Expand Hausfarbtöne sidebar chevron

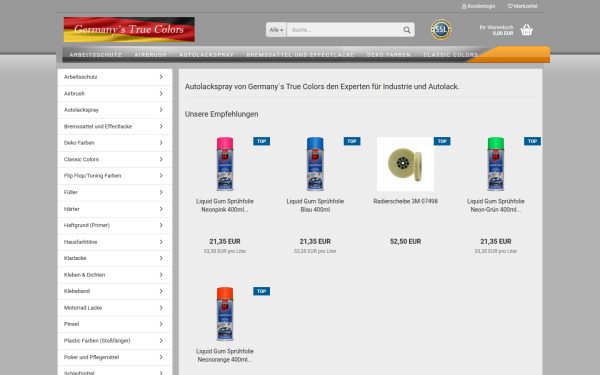coord(161,242)
